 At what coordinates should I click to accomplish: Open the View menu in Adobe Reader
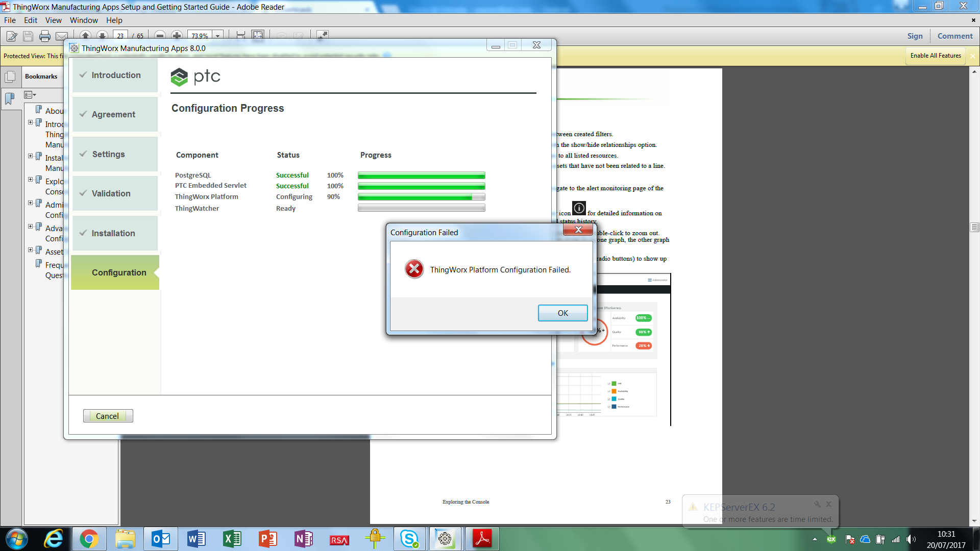coord(53,20)
